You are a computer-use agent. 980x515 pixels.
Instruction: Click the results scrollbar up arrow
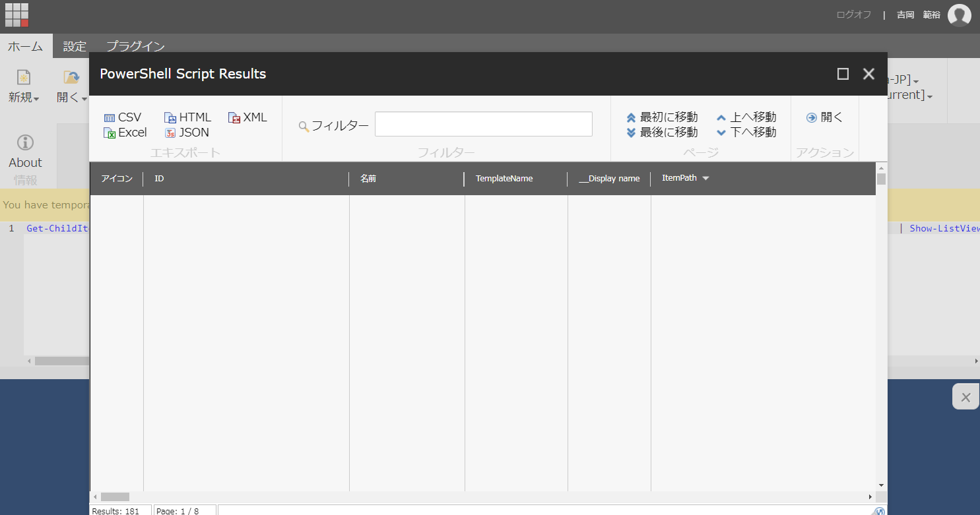[881, 167]
